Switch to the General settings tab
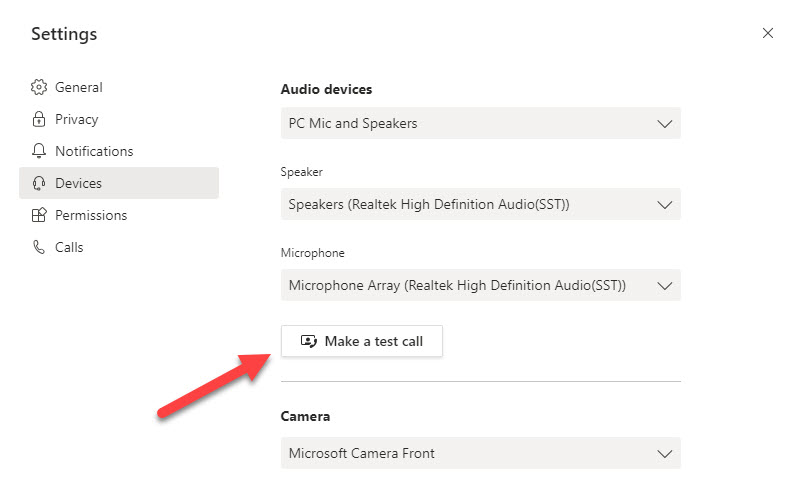This screenshot has height=477, width=787. click(79, 88)
